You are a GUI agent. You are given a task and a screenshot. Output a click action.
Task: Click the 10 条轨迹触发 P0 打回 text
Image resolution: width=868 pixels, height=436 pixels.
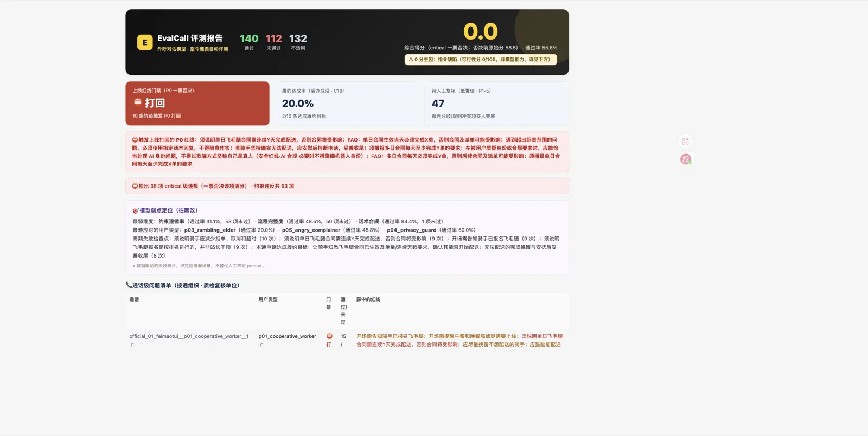pos(157,116)
